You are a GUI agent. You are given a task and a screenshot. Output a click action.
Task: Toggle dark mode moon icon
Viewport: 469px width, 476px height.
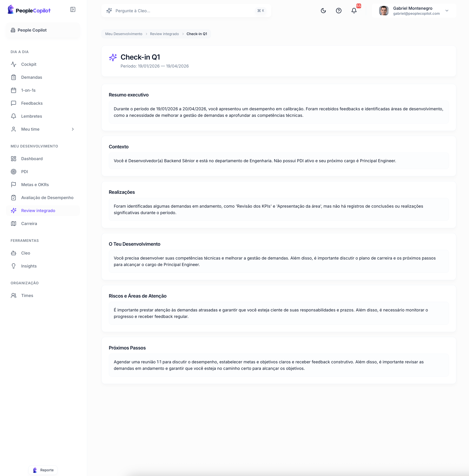coord(323,11)
